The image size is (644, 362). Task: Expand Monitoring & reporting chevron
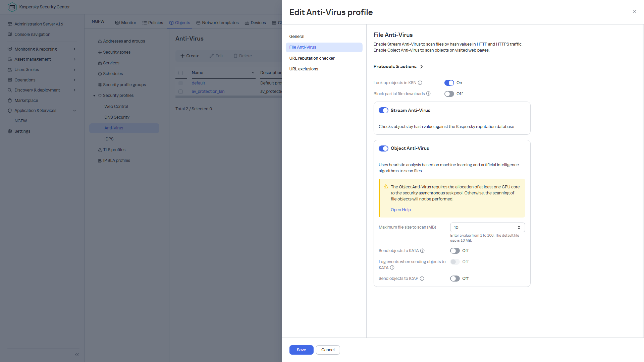pyautogui.click(x=74, y=49)
